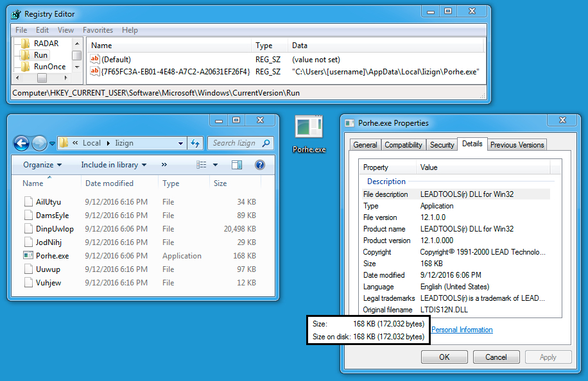
Task: Select the Porhe.exe application file in list
Action: (52, 255)
